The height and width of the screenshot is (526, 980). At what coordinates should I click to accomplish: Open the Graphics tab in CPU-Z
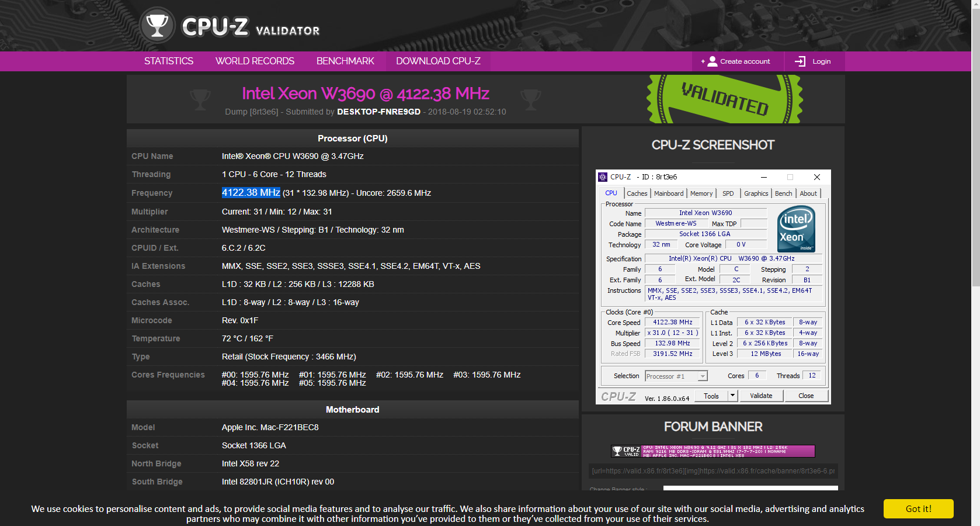tap(756, 193)
